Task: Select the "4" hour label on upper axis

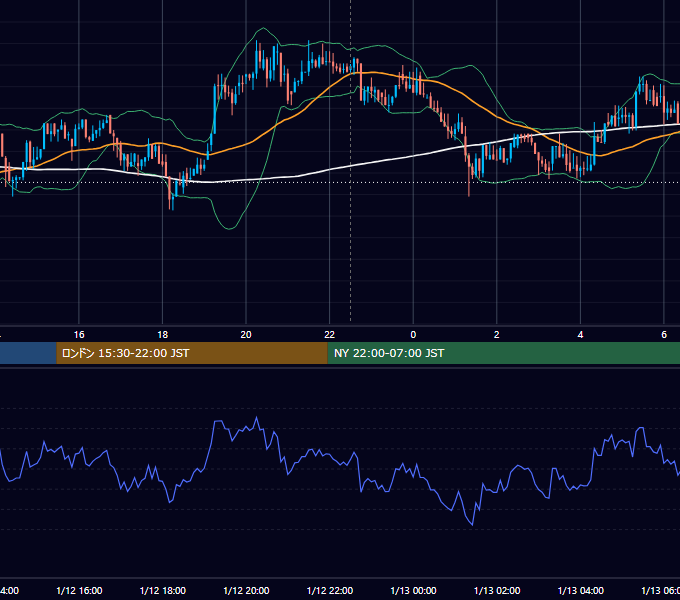Action: [x=580, y=334]
